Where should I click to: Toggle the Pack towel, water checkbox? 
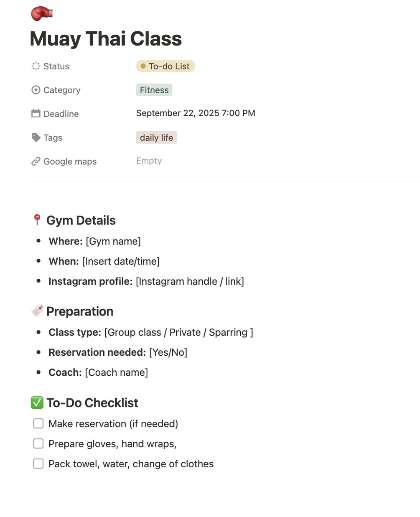pos(38,464)
